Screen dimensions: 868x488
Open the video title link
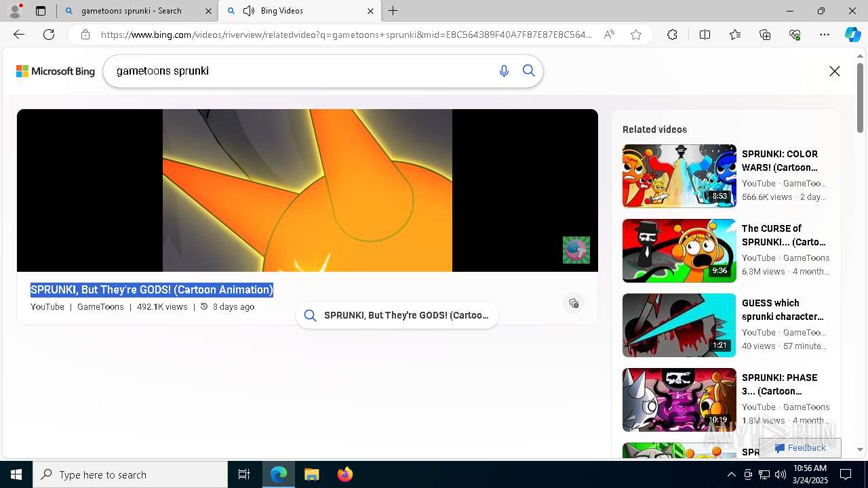152,290
